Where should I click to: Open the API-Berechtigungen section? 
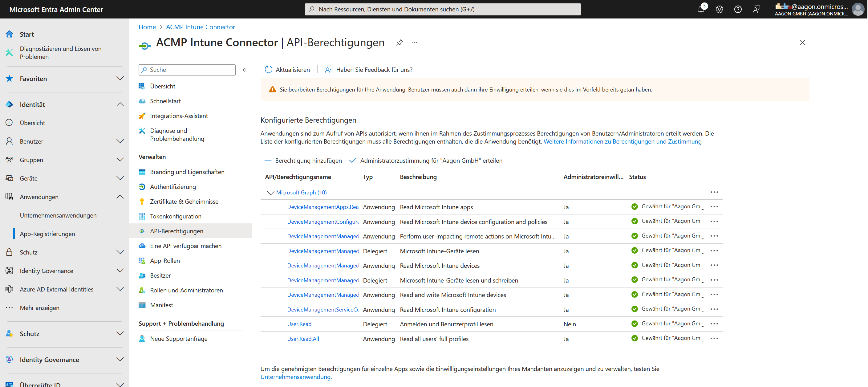click(x=176, y=231)
